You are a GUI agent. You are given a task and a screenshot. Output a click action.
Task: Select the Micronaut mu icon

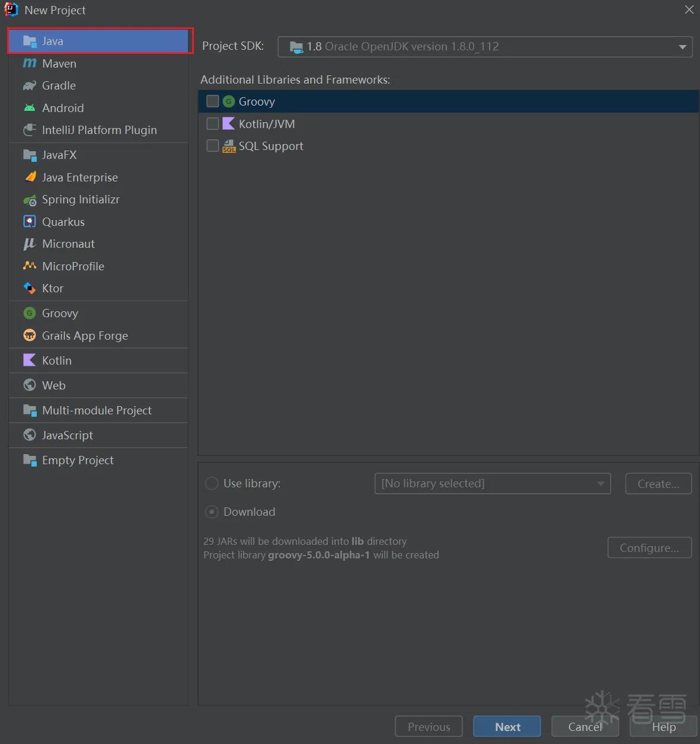click(x=30, y=244)
